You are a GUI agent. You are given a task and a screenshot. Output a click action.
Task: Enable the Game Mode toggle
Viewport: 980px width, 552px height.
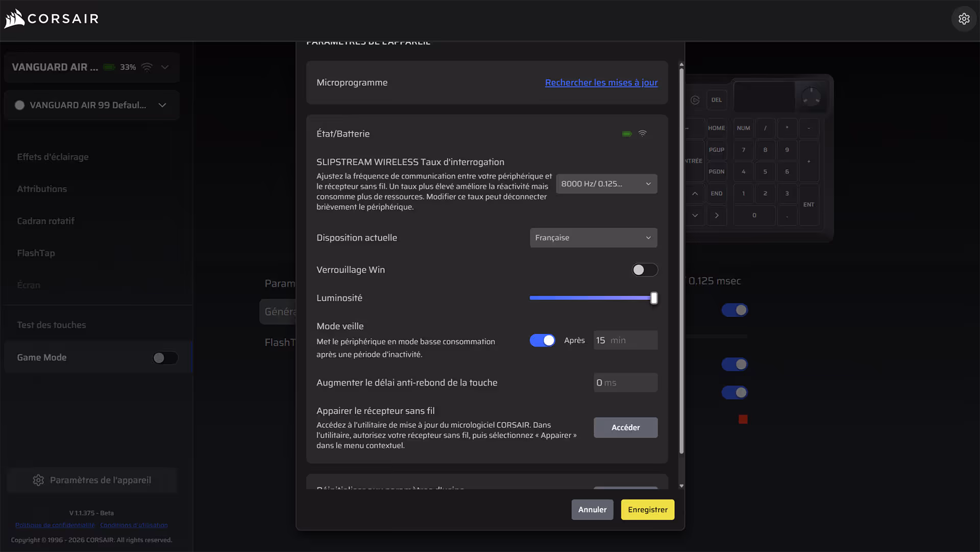(165, 358)
